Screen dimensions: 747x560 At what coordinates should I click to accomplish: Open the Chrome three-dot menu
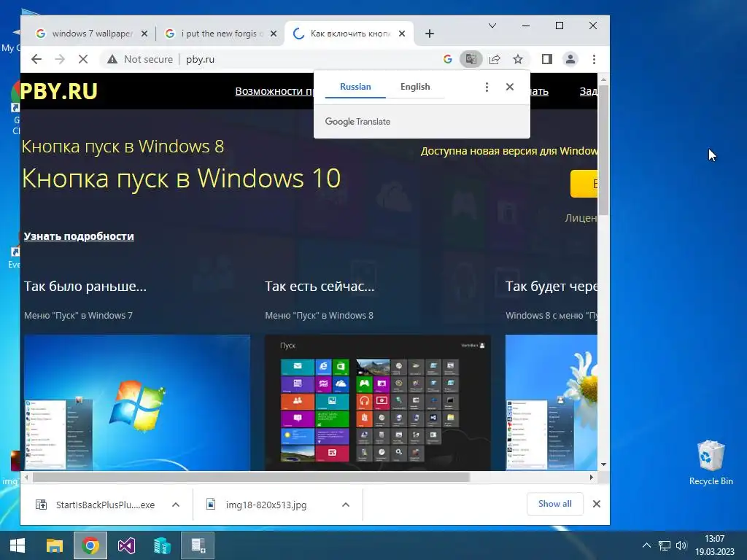click(594, 59)
